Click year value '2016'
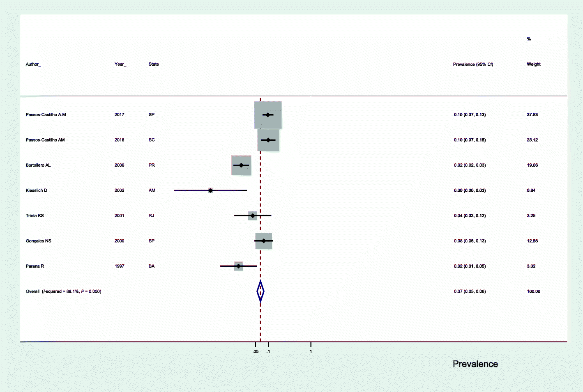The image size is (583, 392). click(119, 140)
